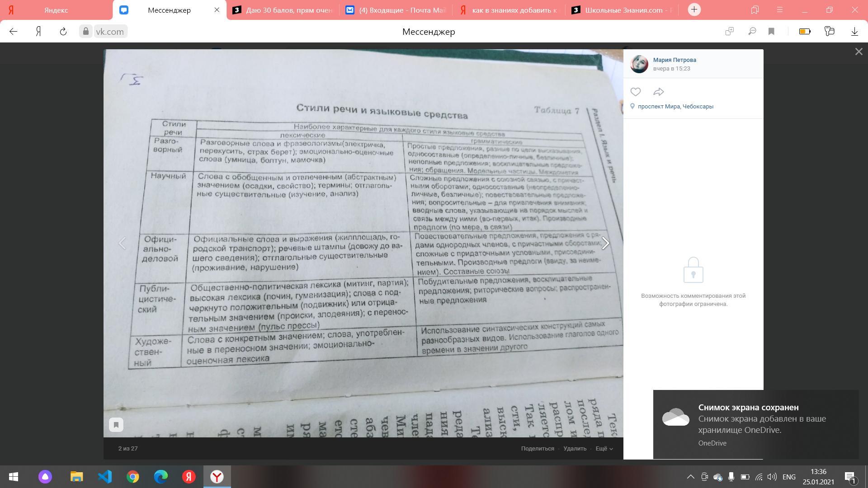The image size is (868, 488).
Task: Switch to Яндекс tab
Action: pos(56,10)
